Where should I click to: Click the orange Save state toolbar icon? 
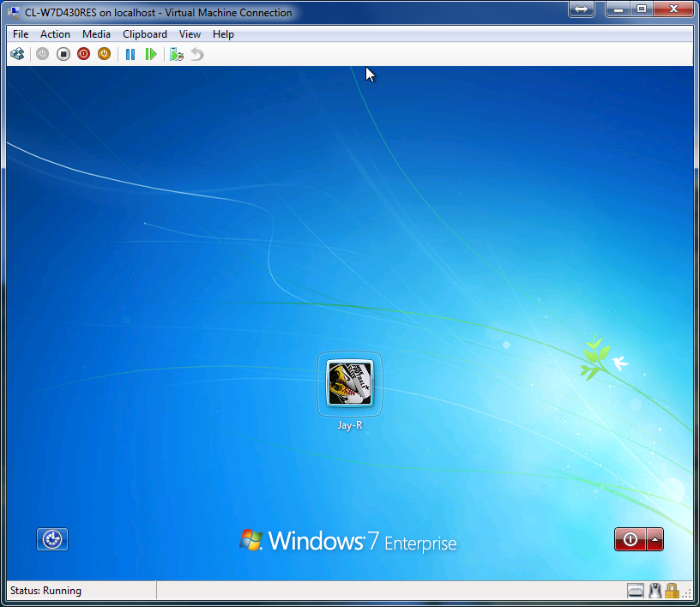(x=104, y=54)
